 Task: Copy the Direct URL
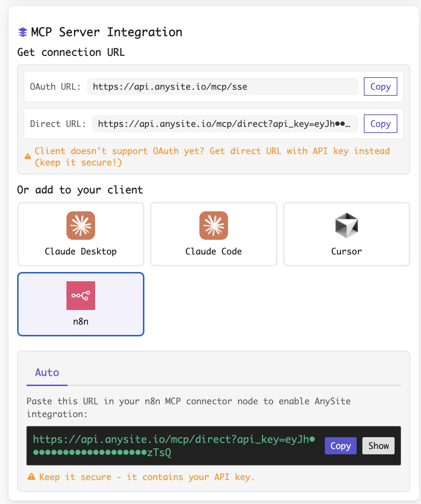point(380,124)
